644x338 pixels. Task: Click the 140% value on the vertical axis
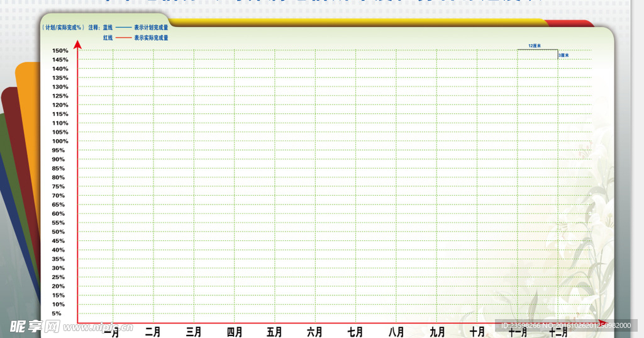[x=60, y=69]
